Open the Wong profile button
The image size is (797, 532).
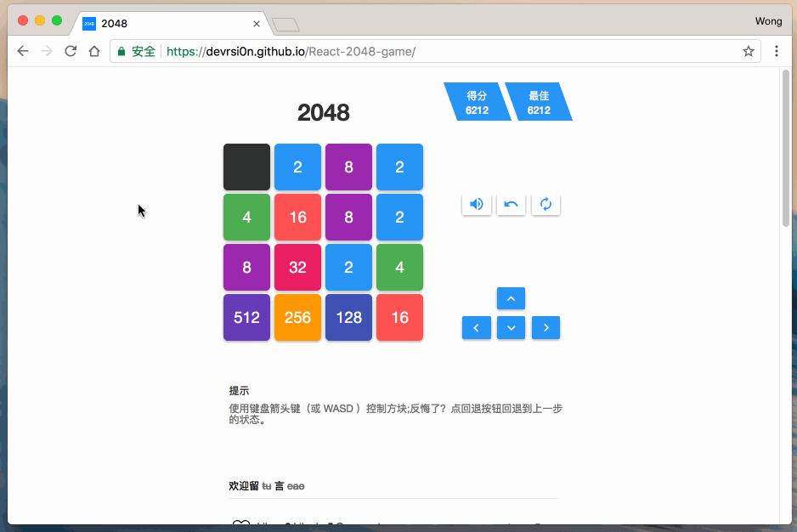(768, 21)
